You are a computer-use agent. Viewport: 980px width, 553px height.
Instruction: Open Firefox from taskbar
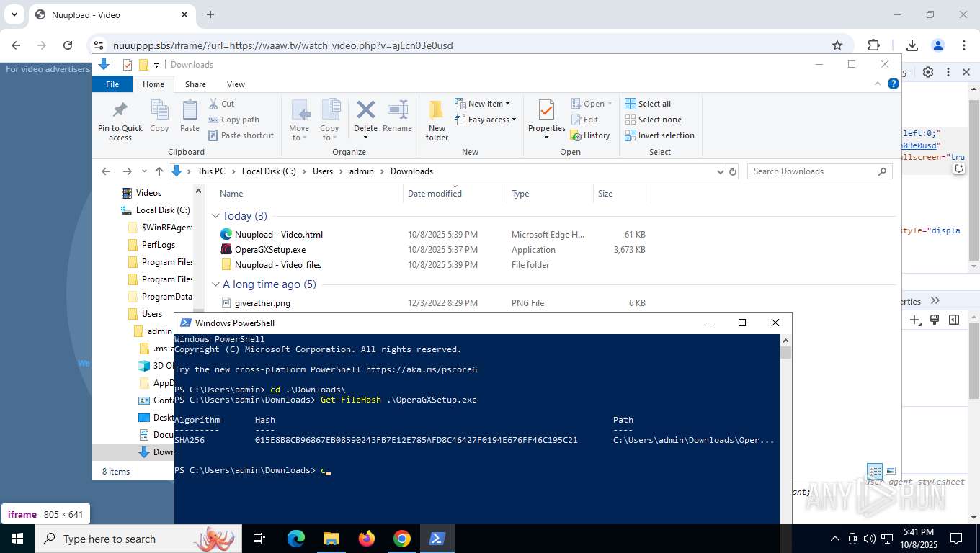click(367, 539)
